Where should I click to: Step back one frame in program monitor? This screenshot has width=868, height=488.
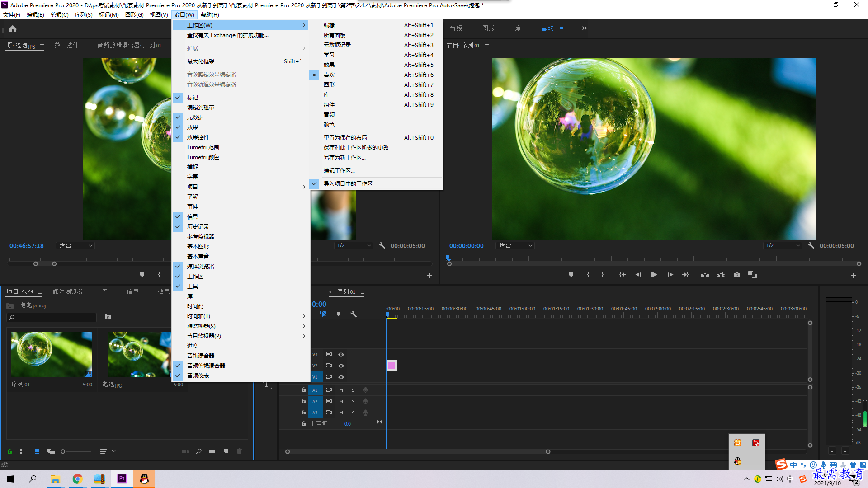click(638, 275)
